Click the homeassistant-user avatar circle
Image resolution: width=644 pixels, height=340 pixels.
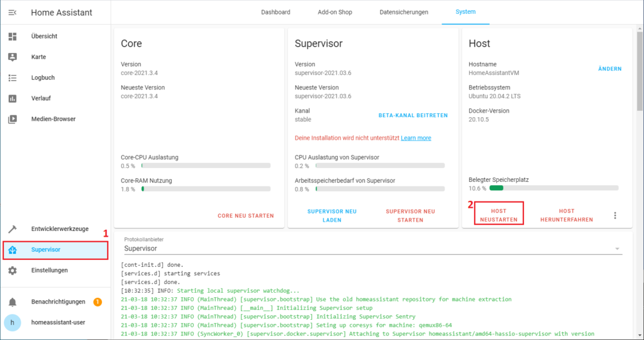coord(13,323)
